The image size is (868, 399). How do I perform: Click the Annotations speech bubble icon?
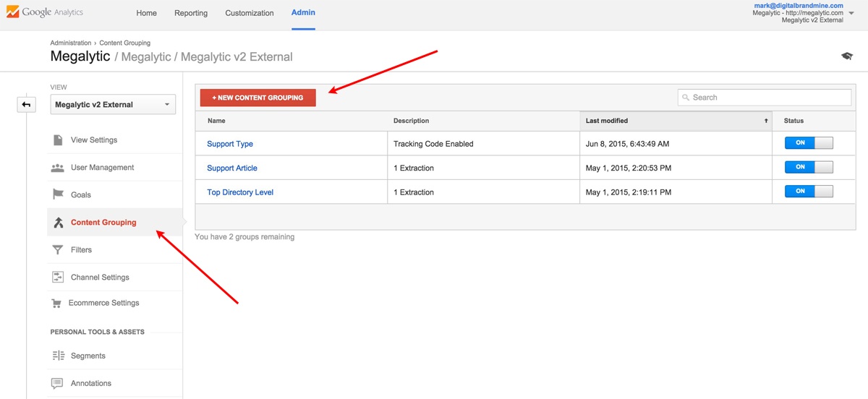58,383
